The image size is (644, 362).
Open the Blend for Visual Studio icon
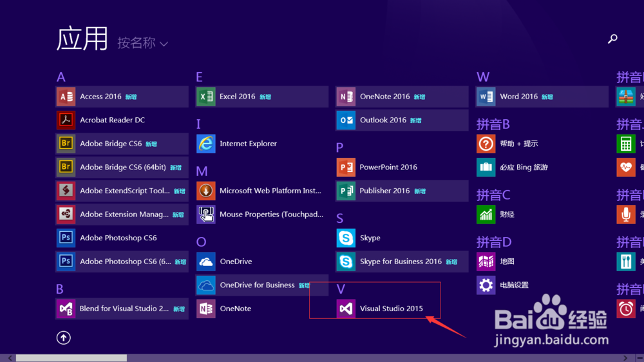(x=66, y=309)
